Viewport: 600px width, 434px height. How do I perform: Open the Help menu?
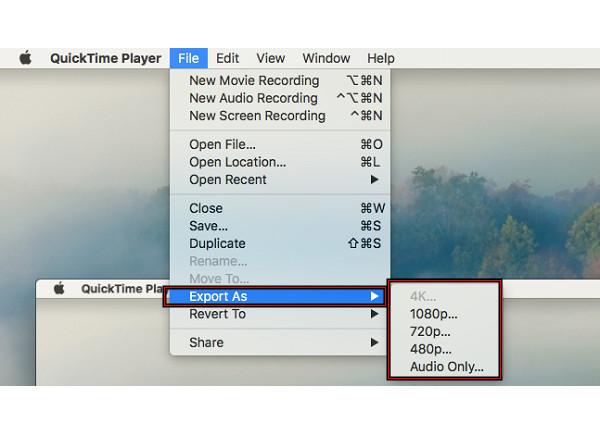(381, 58)
